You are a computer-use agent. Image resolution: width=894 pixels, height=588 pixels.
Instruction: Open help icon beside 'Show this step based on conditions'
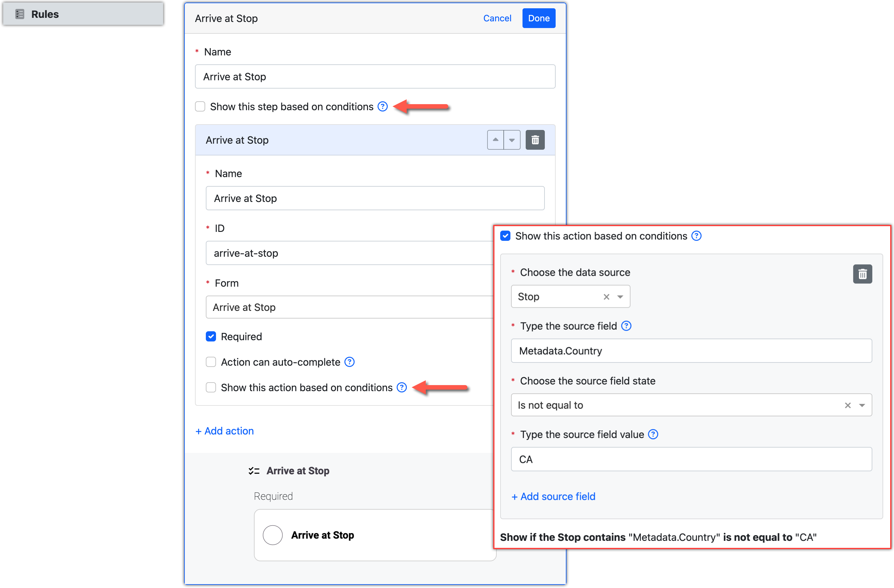tap(382, 107)
